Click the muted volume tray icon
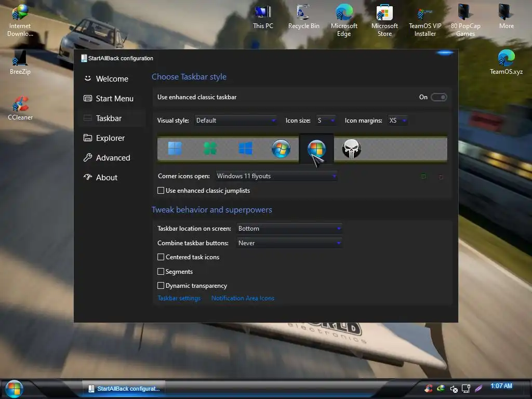Viewport: 532px width, 399px height. coord(454,389)
